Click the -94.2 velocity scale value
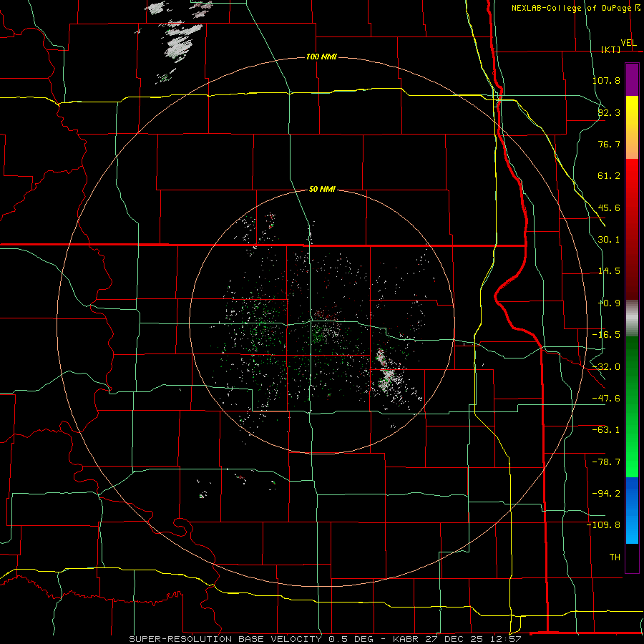Viewport: 644px width, 644px height. click(606, 494)
